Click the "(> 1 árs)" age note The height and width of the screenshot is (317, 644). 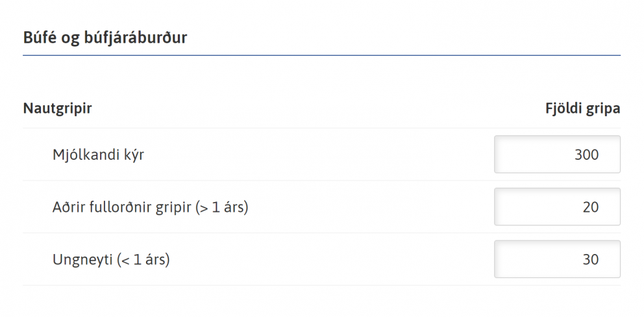(222, 208)
